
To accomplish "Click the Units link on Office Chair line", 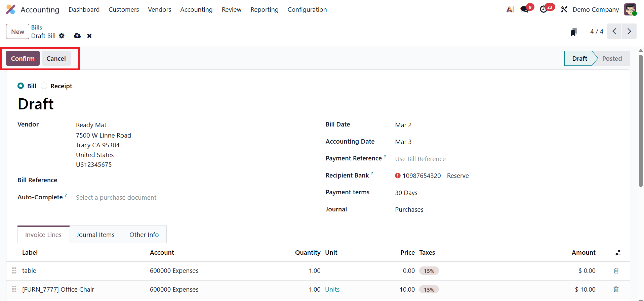I will point(332,289).
